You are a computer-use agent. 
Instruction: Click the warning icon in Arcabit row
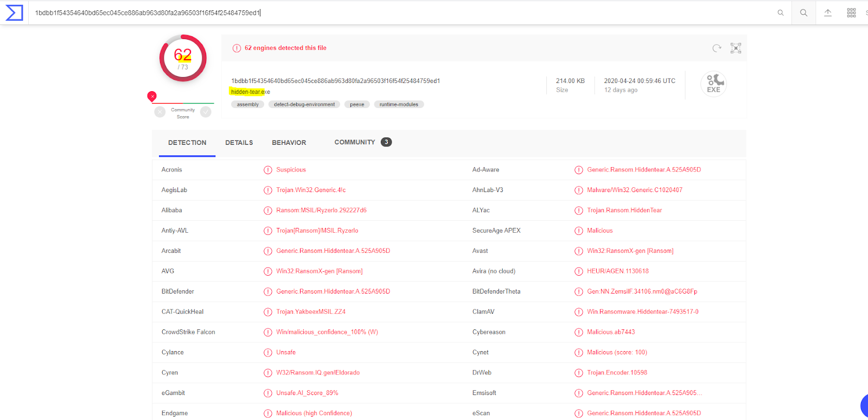point(268,251)
